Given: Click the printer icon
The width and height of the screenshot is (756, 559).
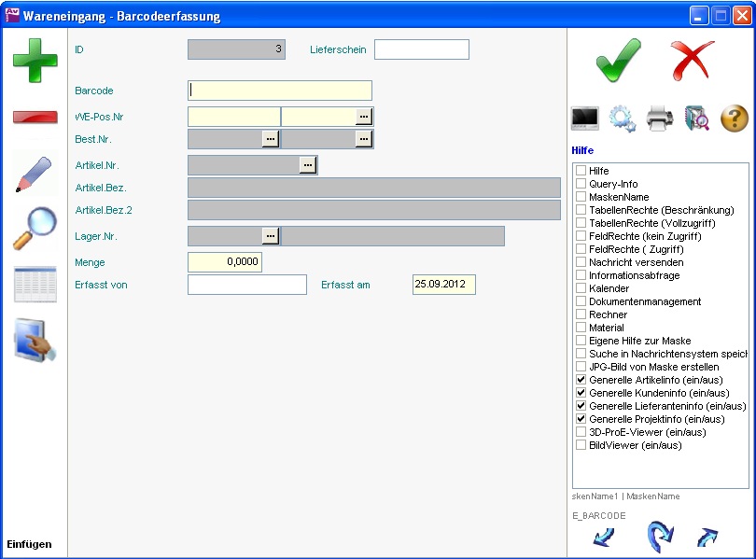Looking at the screenshot, I should (660, 119).
